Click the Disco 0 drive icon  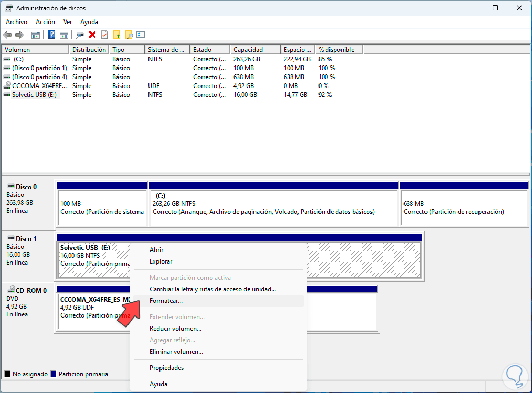tap(11, 187)
